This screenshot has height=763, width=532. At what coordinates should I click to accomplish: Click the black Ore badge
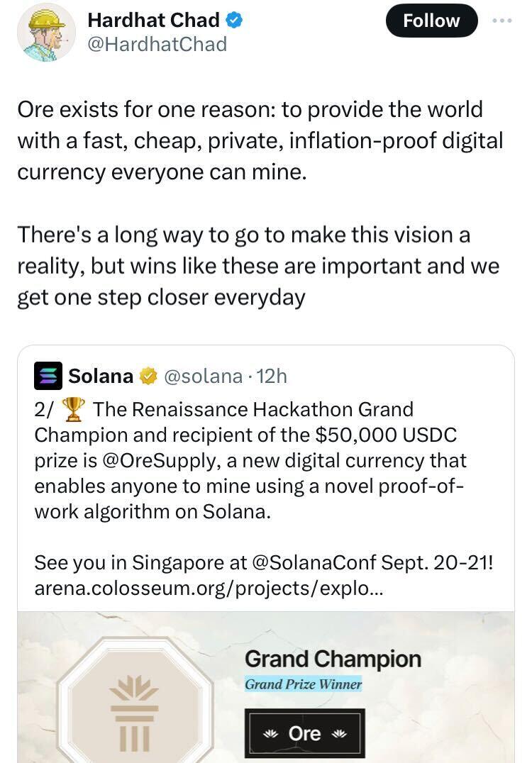coord(305,733)
